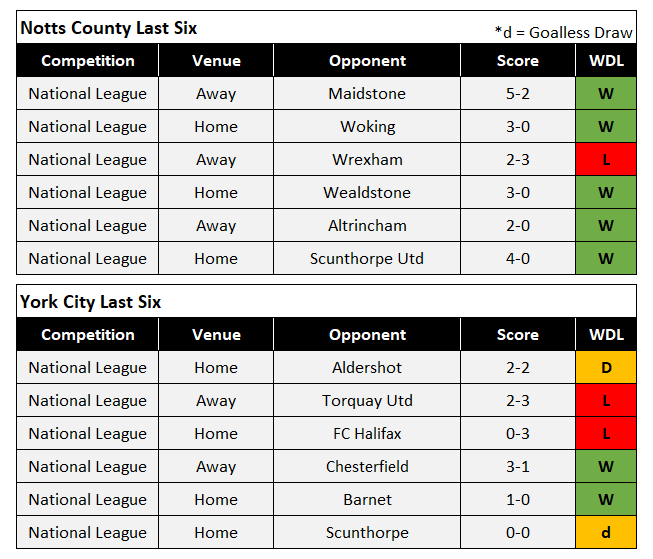Click the red L cell for Wrexham
This screenshot has width=653, height=559.
point(606,160)
